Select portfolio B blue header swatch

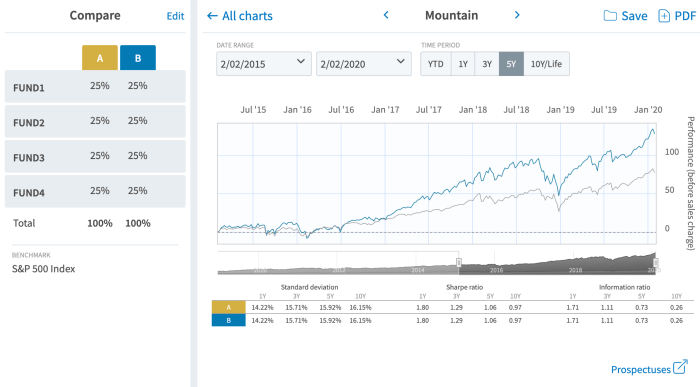tap(138, 58)
